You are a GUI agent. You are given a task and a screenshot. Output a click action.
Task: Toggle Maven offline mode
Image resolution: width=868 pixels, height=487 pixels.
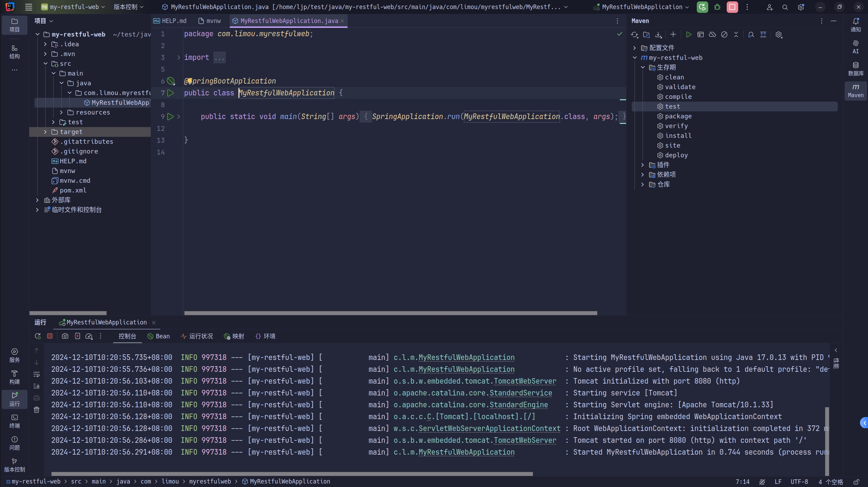pyautogui.click(x=712, y=35)
